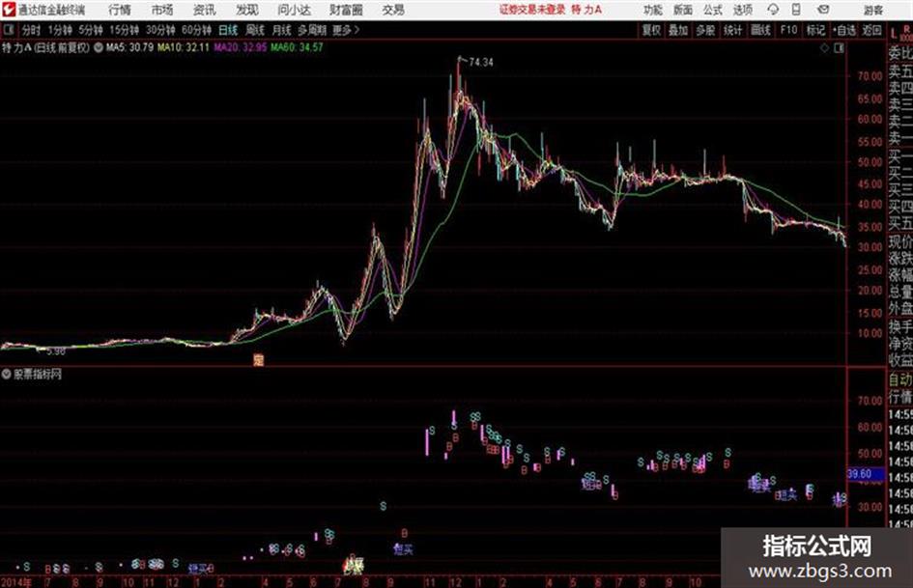Click the round settings icon beside 特力A title
Viewport: 913px width, 588px height.
coord(99,47)
